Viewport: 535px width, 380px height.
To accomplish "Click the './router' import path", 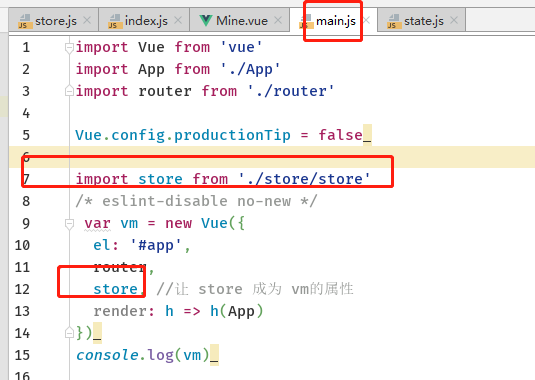I will (291, 91).
